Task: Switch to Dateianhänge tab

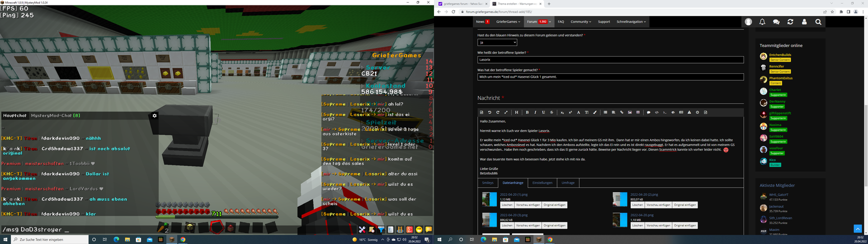Action: 513,183
